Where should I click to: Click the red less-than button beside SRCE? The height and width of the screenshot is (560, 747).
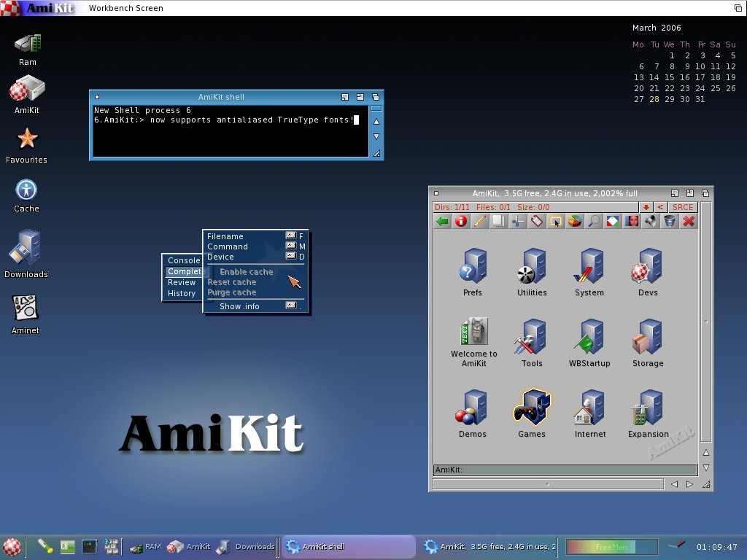click(x=660, y=207)
